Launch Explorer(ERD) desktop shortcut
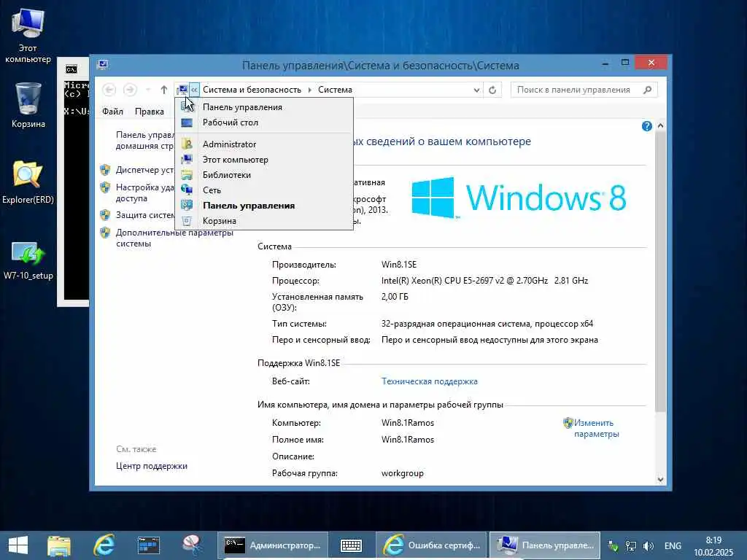Image resolution: width=747 pixels, height=560 pixels. 28,182
